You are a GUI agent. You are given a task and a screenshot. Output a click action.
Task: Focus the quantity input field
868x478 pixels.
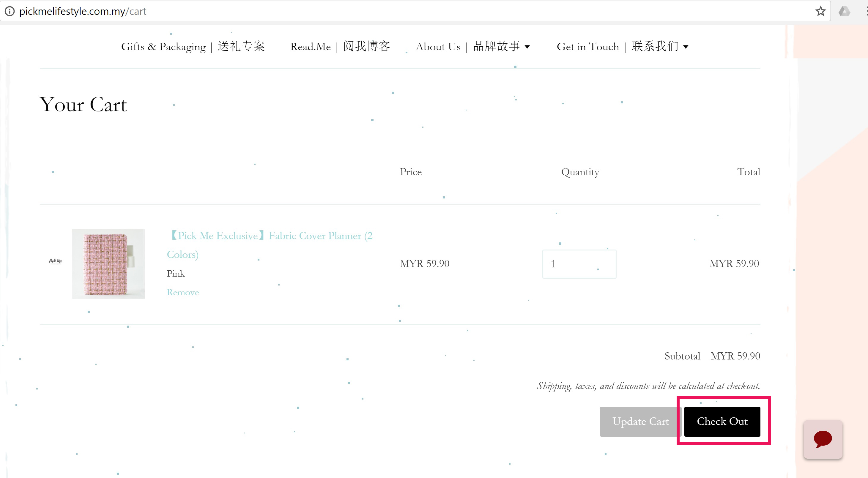coord(579,264)
